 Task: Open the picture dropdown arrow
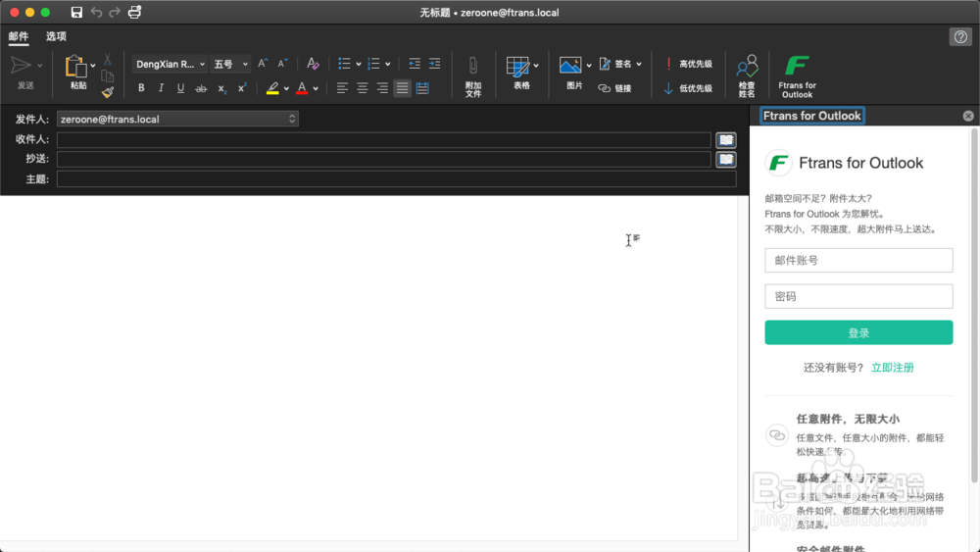coord(589,65)
